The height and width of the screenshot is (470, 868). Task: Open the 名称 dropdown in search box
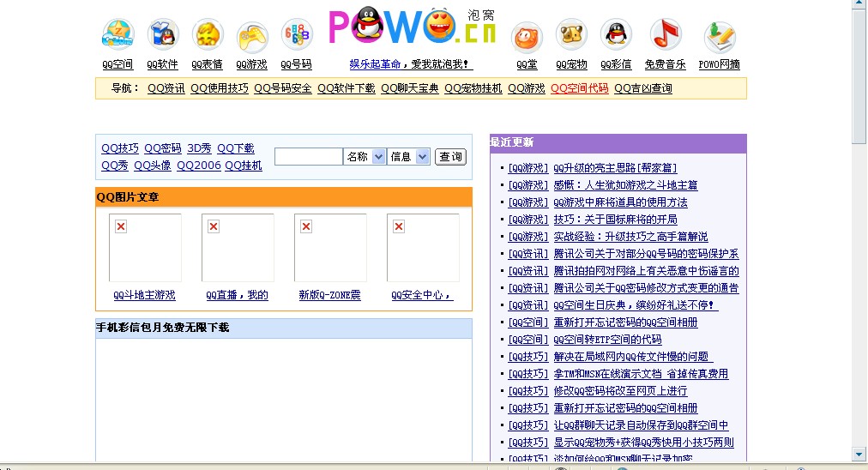(365, 157)
